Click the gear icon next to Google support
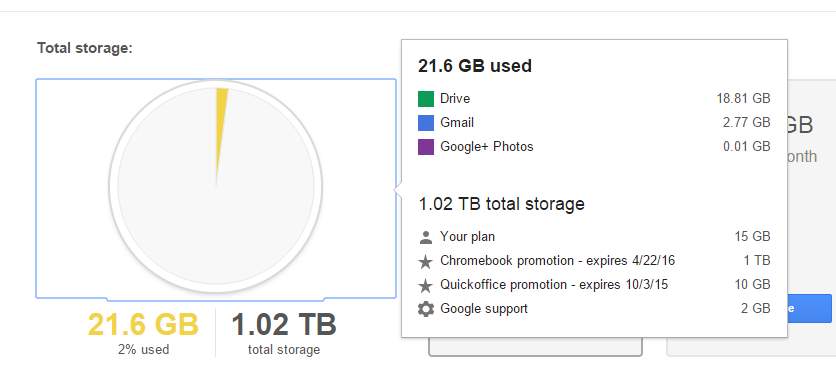Viewport: 836px width, 392px height. click(x=425, y=309)
